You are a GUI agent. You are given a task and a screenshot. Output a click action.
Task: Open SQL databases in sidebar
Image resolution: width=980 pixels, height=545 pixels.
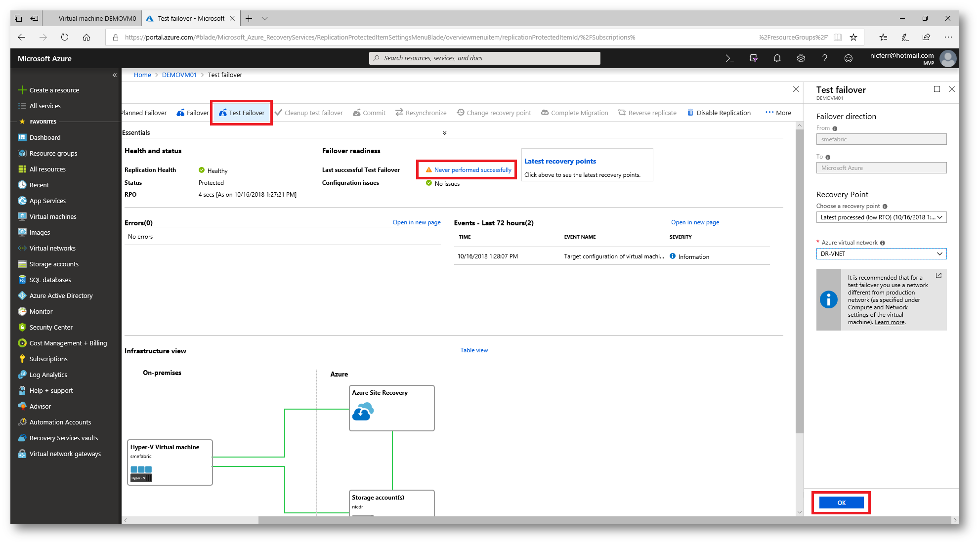tap(50, 280)
